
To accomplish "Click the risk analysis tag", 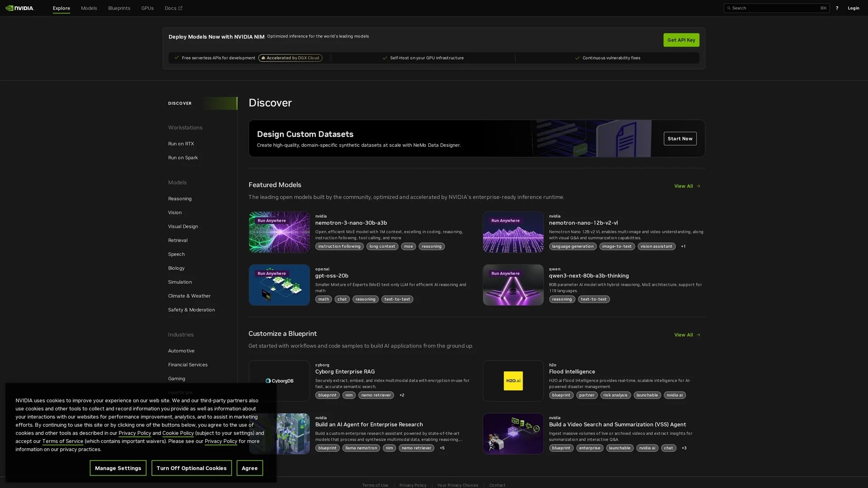I will click(615, 395).
